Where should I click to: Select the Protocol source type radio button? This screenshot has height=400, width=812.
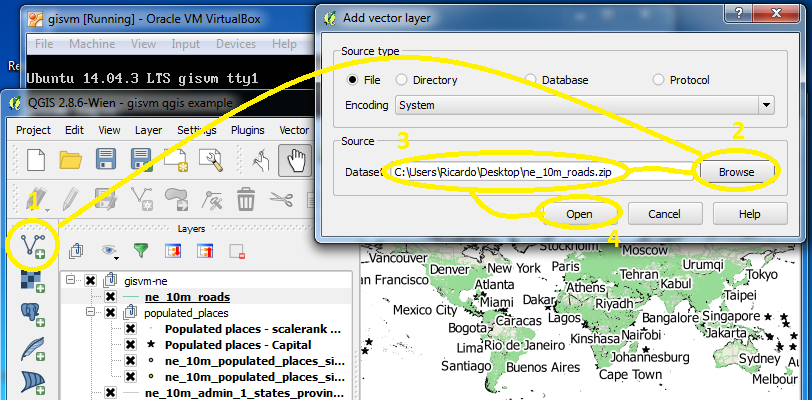[x=658, y=80]
